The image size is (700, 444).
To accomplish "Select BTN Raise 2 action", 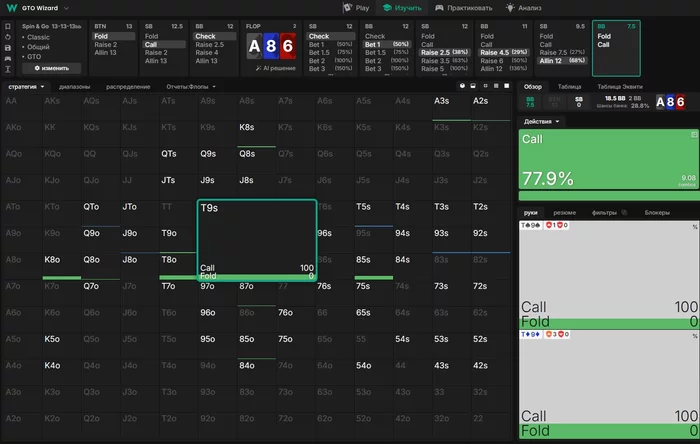I will [x=105, y=45].
